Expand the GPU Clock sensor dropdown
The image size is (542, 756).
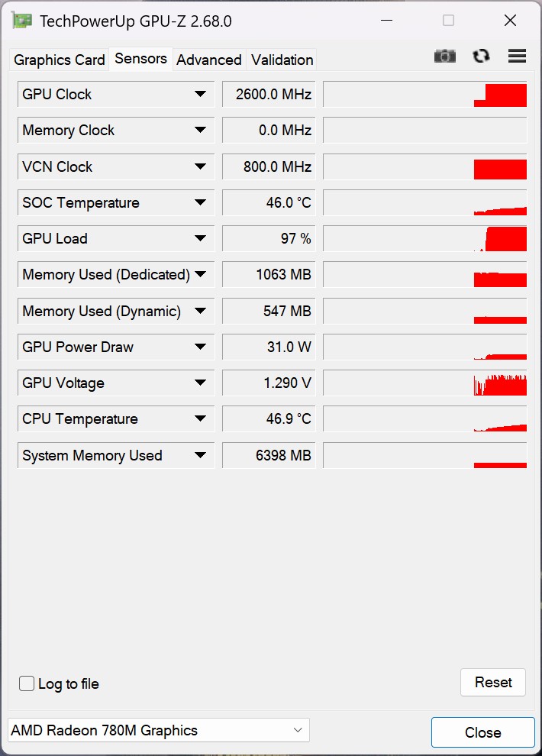(x=200, y=94)
